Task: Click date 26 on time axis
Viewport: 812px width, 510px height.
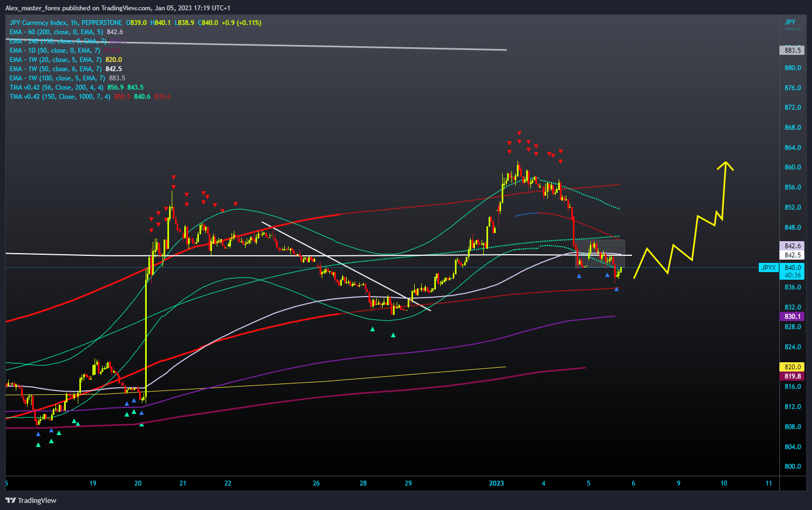Action: tap(316, 483)
